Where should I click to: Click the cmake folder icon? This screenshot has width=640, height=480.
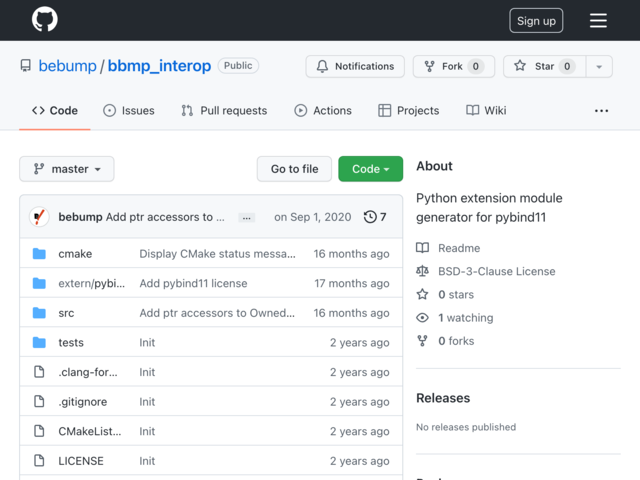tap(39, 254)
